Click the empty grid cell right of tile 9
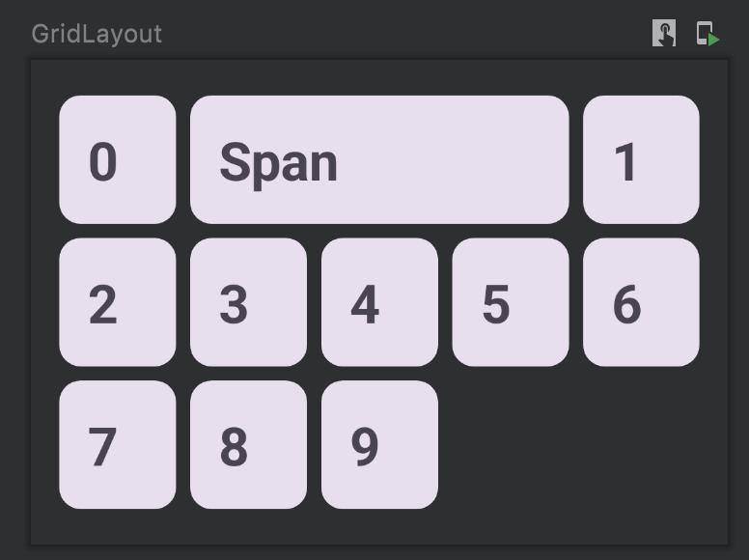The image size is (749, 560). 511,444
